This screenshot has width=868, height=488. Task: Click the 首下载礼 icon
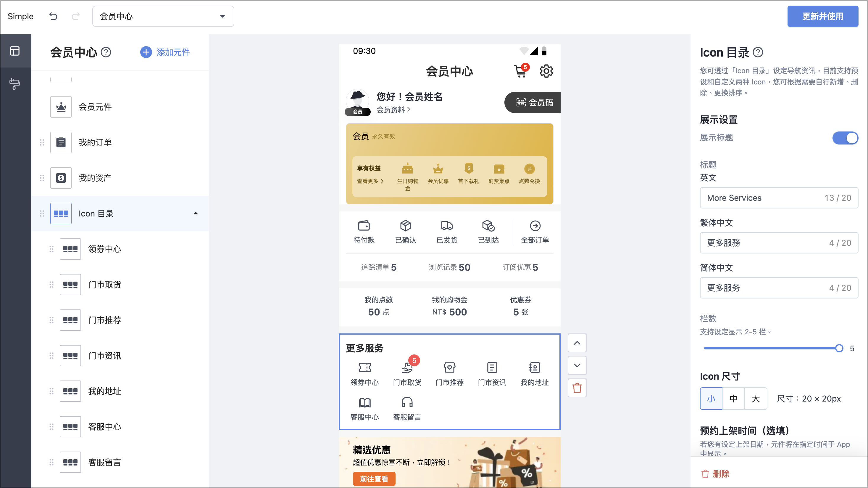point(469,168)
